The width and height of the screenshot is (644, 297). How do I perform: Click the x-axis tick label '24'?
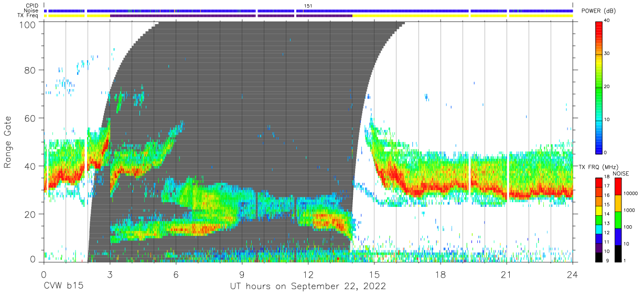(573, 274)
